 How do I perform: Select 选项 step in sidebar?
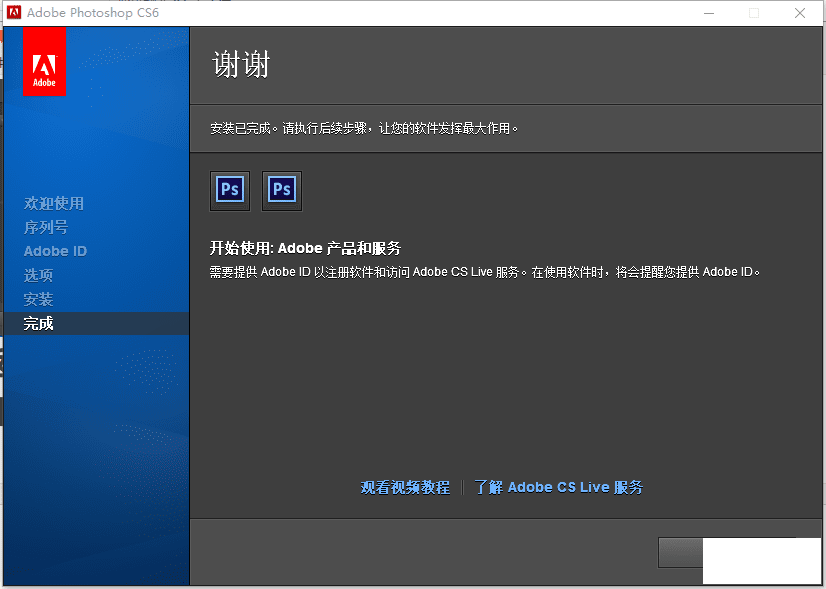[38, 275]
